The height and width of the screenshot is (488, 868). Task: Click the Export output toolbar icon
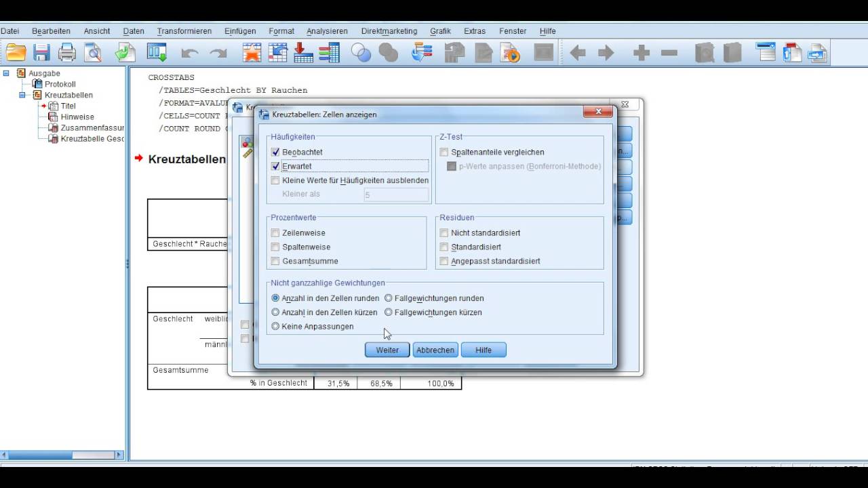[125, 53]
